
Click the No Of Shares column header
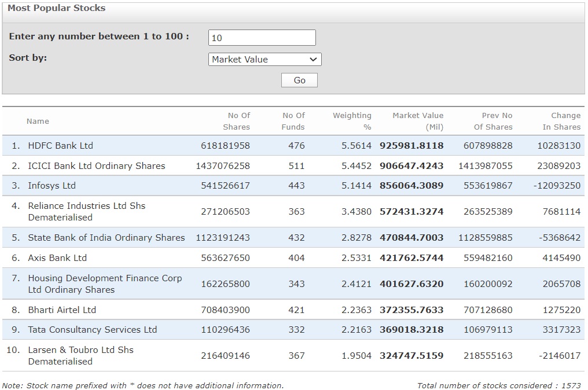point(238,122)
